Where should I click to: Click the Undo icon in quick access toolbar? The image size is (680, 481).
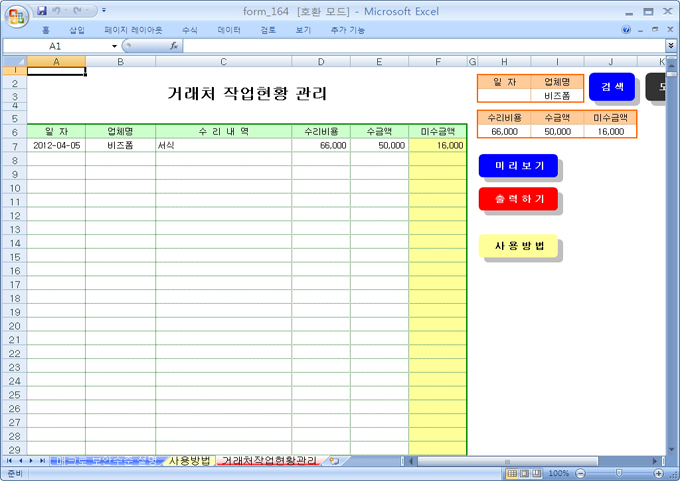coord(57,10)
